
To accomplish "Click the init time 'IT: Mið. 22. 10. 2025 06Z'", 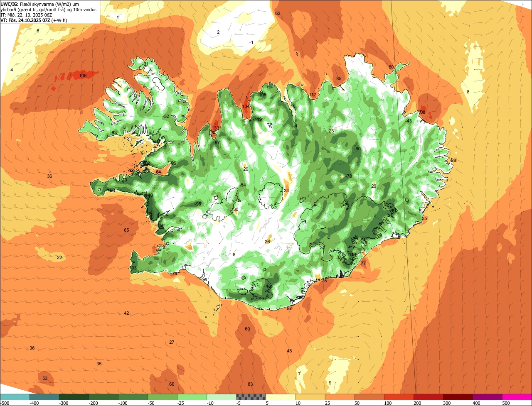I will click(26, 15).
